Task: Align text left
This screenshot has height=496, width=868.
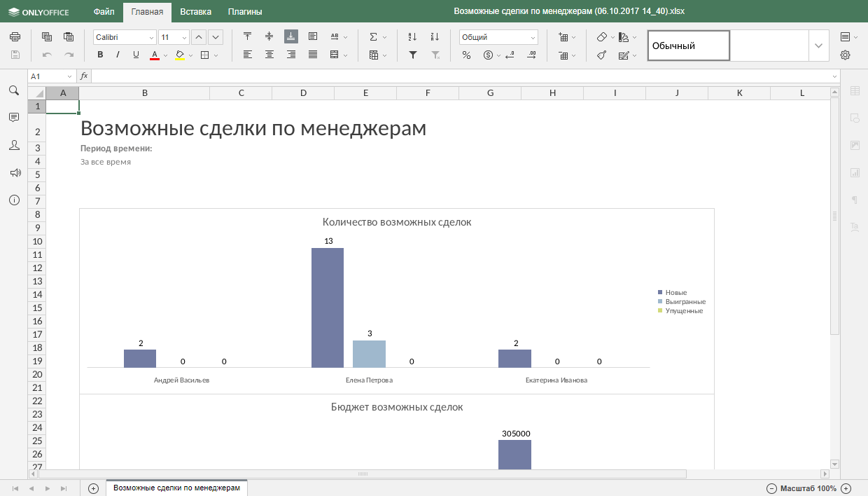Action: click(x=247, y=55)
